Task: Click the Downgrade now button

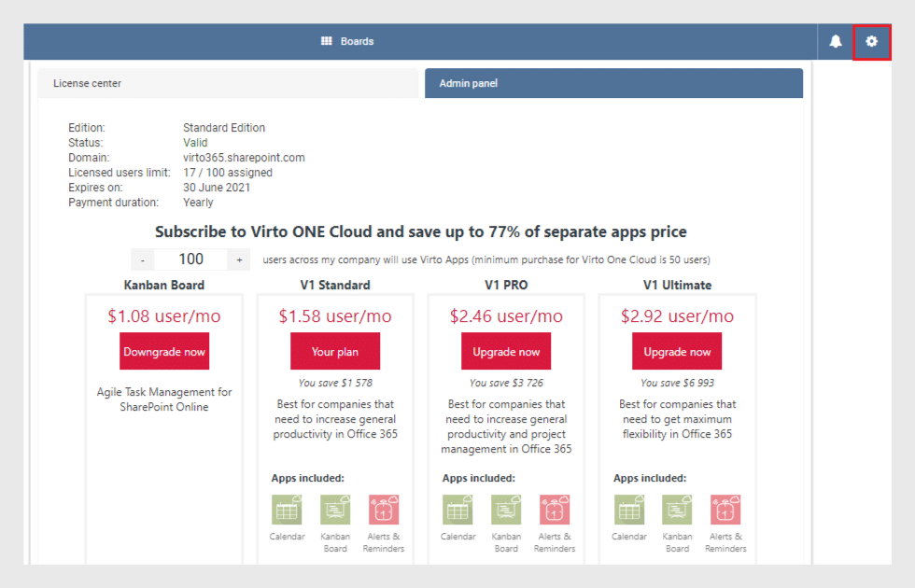Action: click(164, 351)
